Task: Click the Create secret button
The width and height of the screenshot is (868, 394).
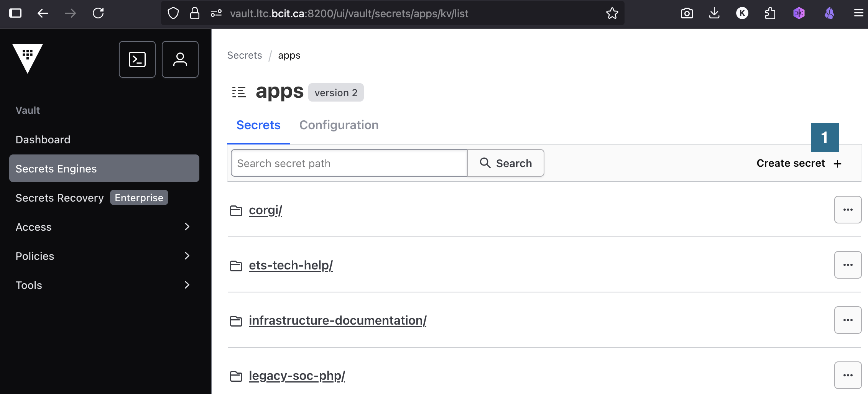Action: click(x=799, y=163)
